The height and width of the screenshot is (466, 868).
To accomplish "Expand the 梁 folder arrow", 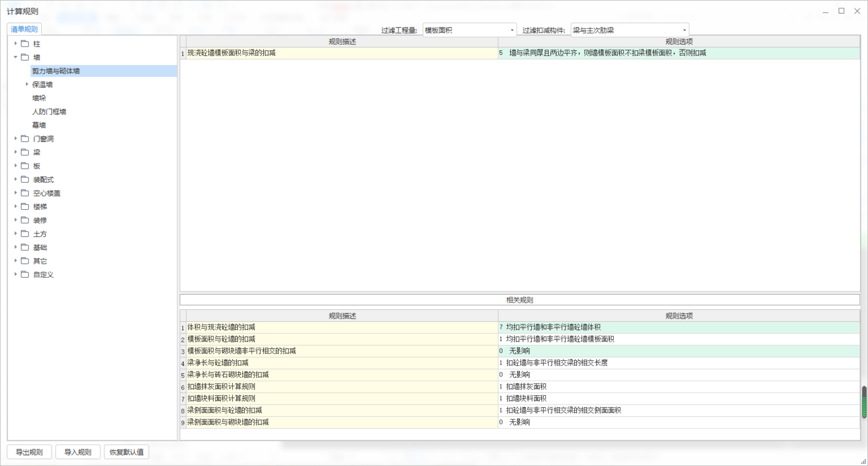I will (x=15, y=152).
